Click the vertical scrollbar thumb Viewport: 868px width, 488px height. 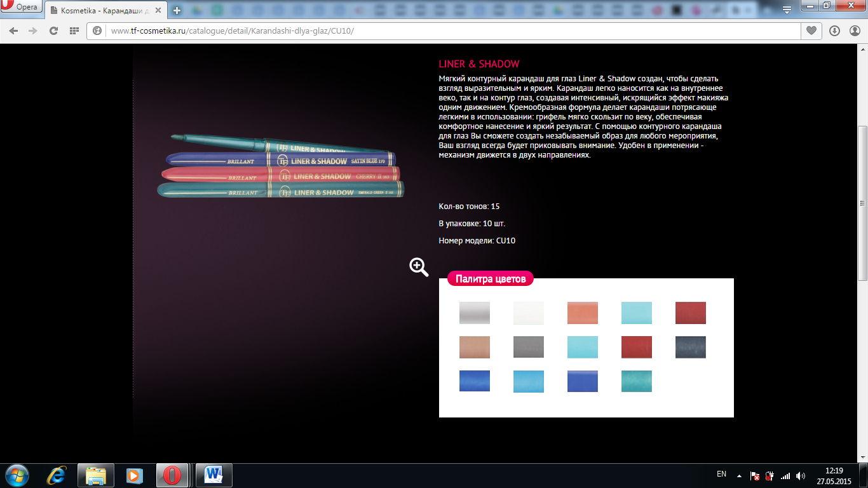pyautogui.click(x=862, y=203)
